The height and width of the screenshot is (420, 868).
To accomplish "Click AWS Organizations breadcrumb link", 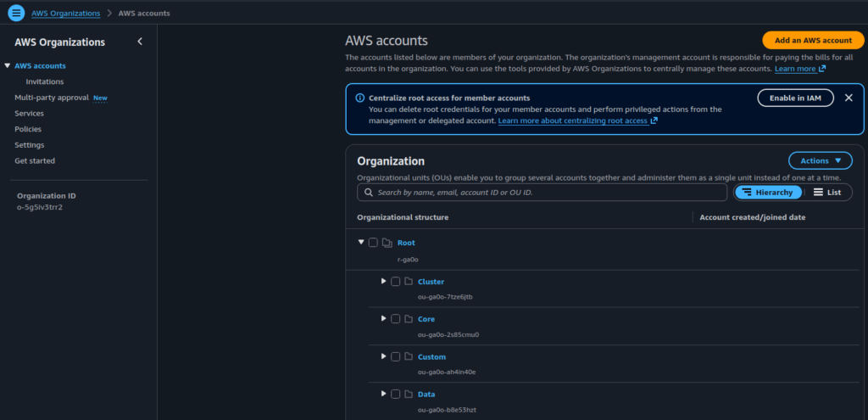I will [66, 14].
